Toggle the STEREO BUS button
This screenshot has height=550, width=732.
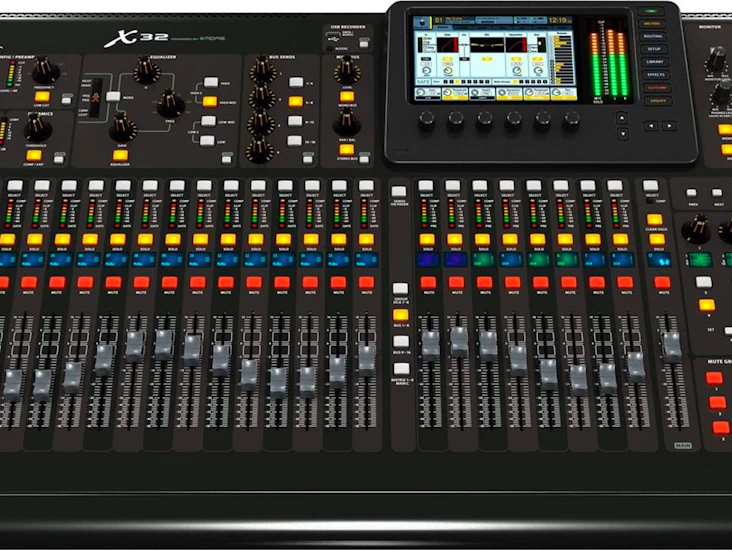pyautogui.click(x=346, y=150)
